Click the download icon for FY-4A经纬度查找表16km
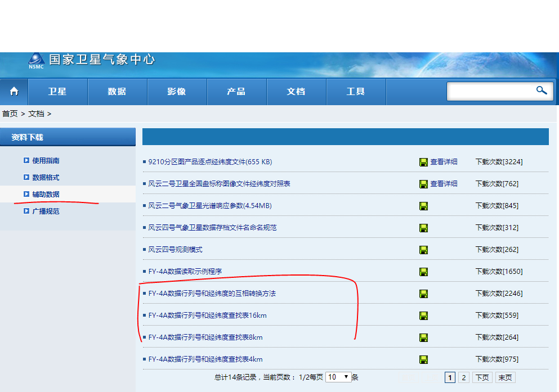Viewport: 559px width, 392px height. coord(423,316)
